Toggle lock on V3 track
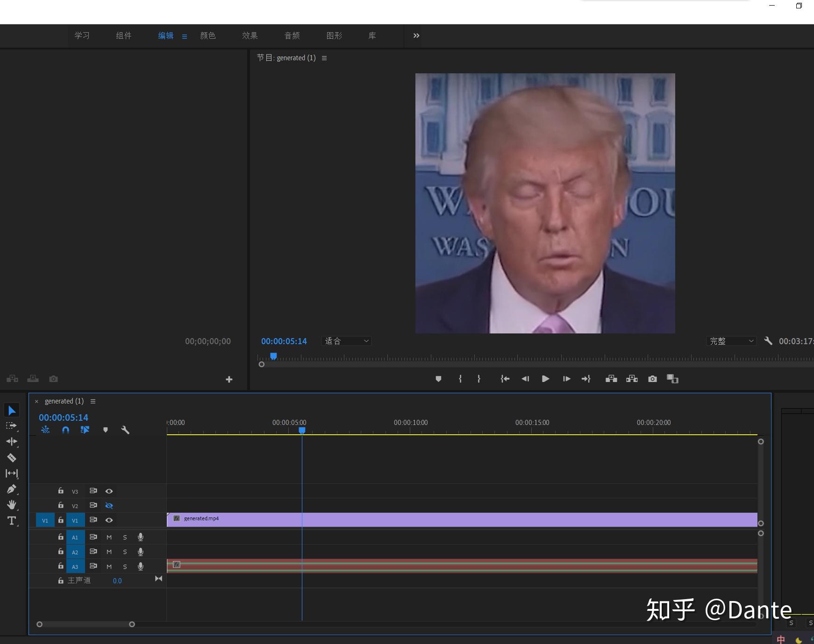This screenshot has height=644, width=814. [61, 490]
